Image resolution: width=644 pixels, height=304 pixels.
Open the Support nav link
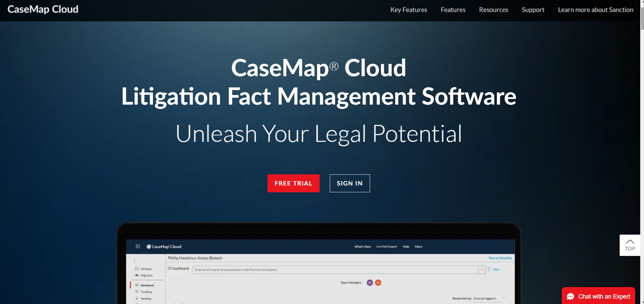(x=533, y=10)
